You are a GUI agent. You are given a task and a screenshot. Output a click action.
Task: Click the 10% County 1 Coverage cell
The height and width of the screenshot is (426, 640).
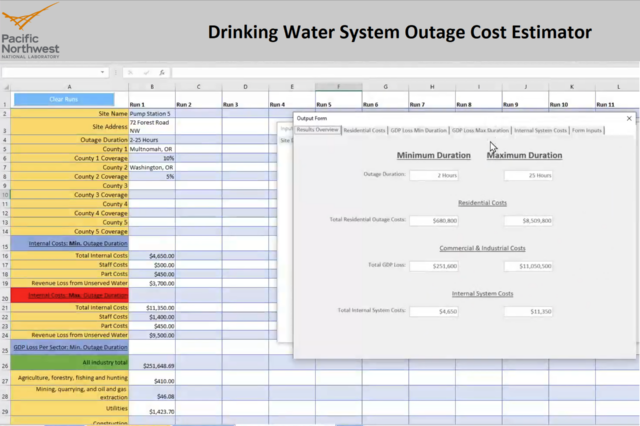coord(152,158)
